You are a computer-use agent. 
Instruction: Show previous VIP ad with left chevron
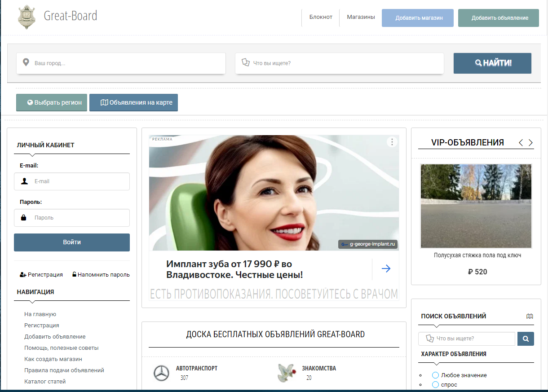(x=521, y=142)
